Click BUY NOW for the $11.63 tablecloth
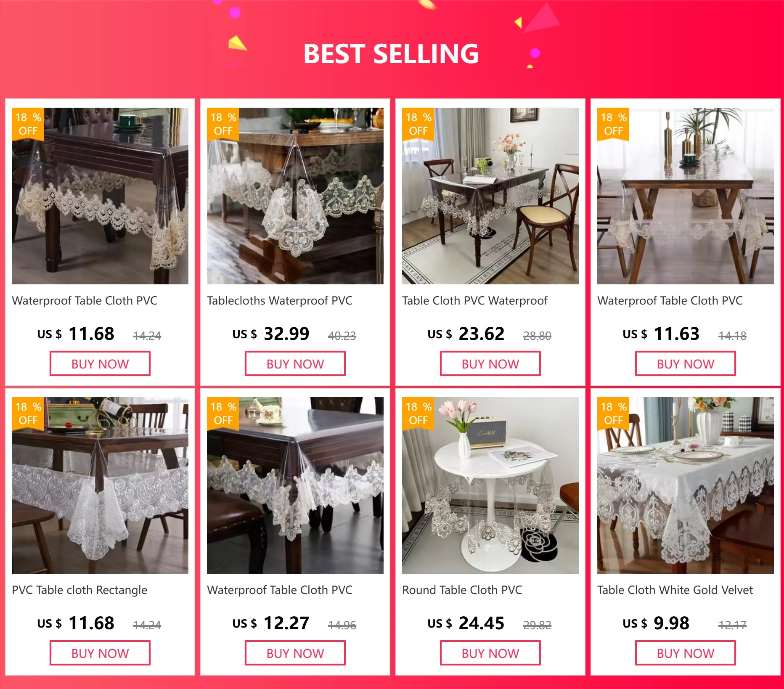Screen dimensions: 784x689 (685, 364)
